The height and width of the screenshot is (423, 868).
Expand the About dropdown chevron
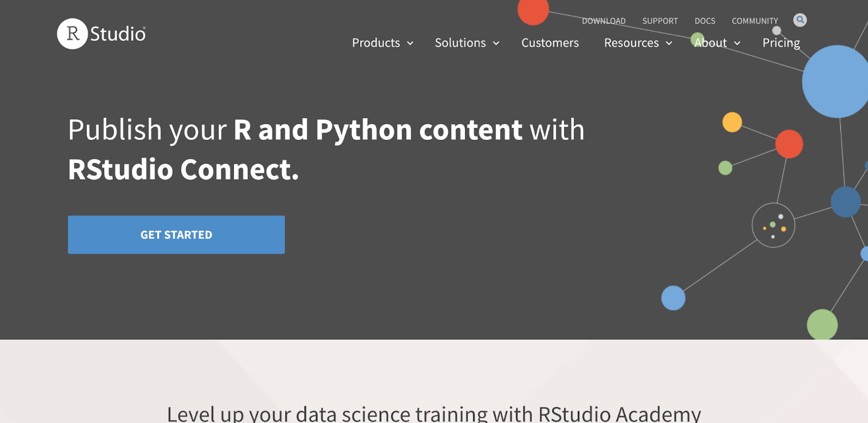[737, 43]
